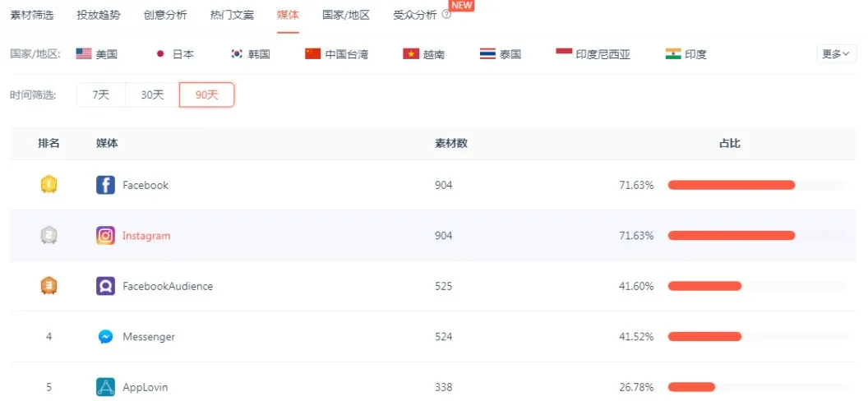
Task: Click the FacebookAudience media name
Action: point(168,286)
